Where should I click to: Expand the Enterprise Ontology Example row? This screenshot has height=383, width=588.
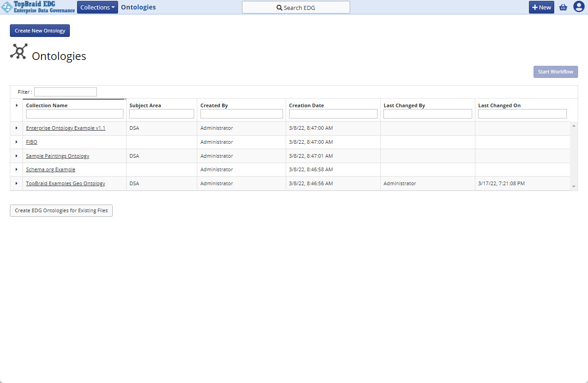click(x=16, y=128)
